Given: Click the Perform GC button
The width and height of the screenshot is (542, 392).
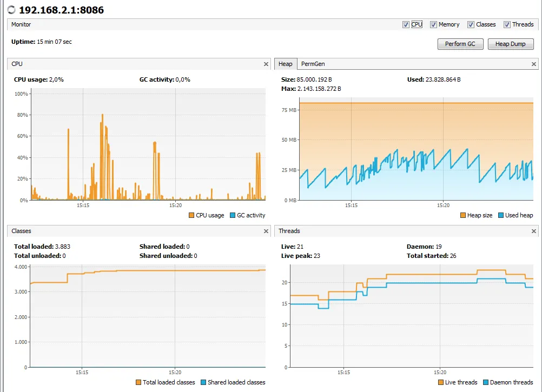Looking at the screenshot, I should [460, 44].
